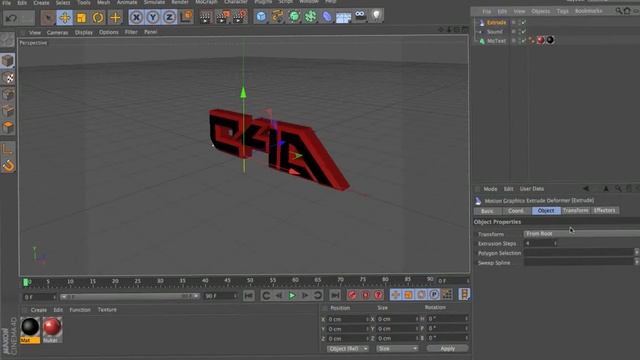Switch to Texture mode checker icon

pos(8,78)
